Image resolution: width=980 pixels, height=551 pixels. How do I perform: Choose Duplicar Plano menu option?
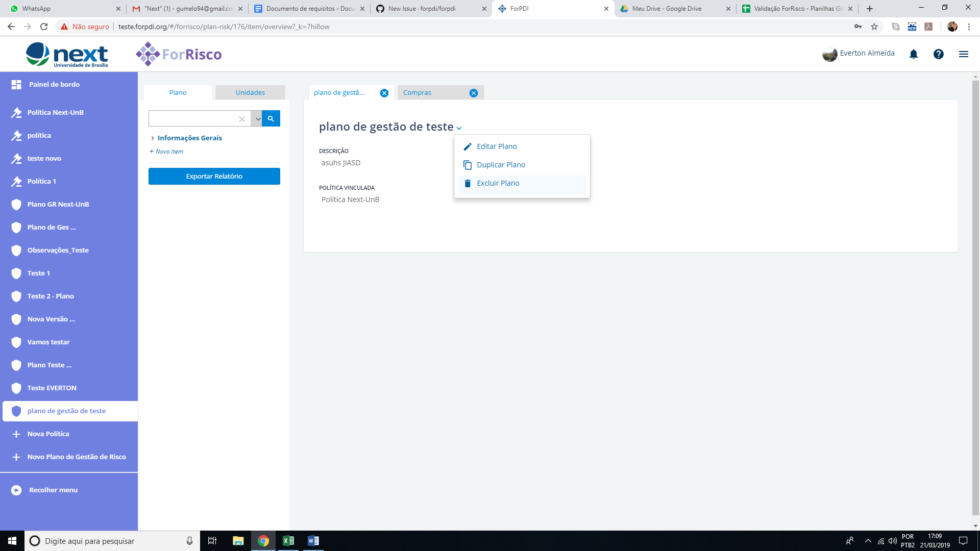point(500,165)
